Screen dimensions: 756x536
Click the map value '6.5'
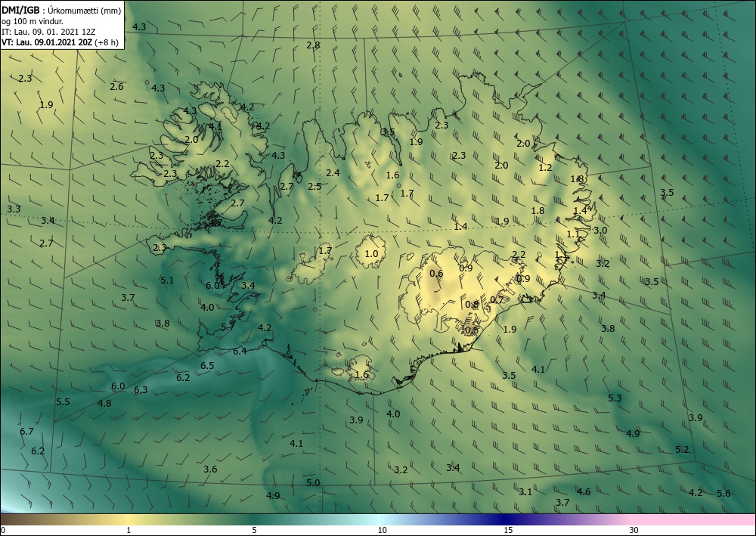(207, 365)
